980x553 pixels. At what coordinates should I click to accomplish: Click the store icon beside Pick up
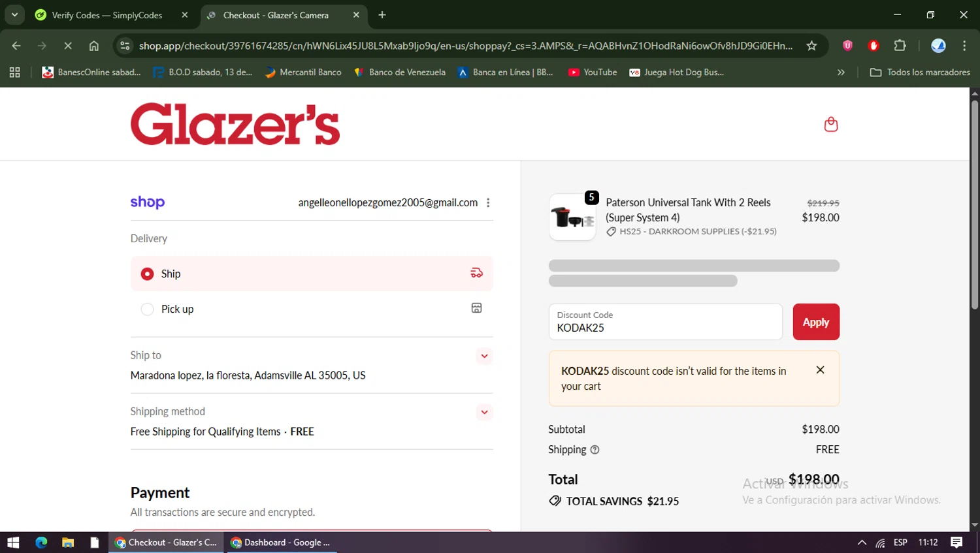click(x=477, y=308)
